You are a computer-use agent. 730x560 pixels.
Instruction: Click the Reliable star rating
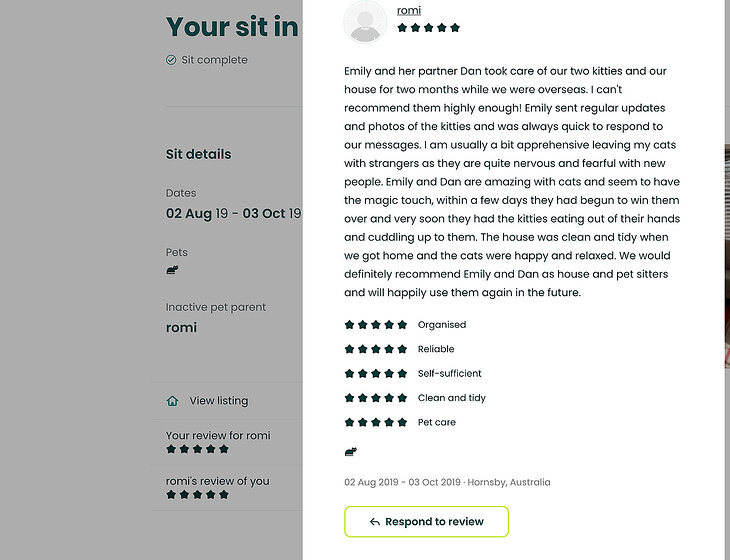pyautogui.click(x=375, y=349)
